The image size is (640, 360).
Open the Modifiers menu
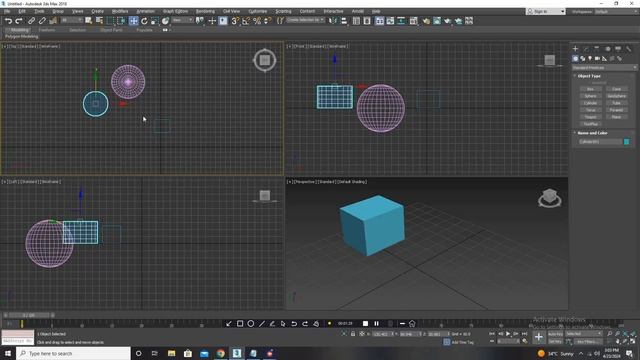[120, 11]
